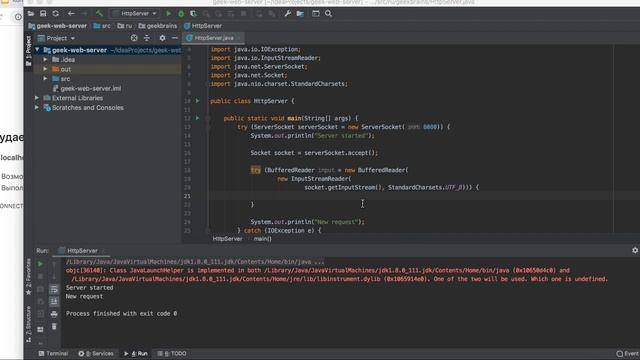Expand Scratches and Consoles node
The width and height of the screenshot is (640, 360).
coord(37,108)
